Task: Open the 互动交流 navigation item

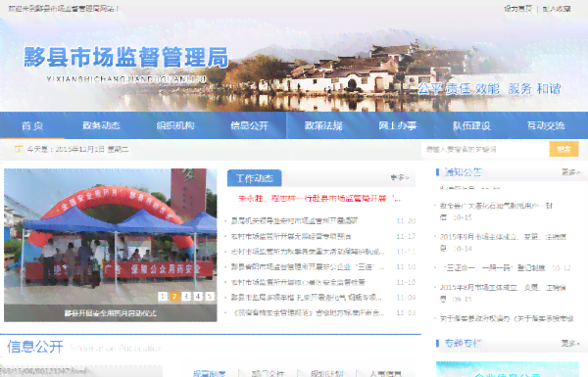Action: [x=546, y=125]
